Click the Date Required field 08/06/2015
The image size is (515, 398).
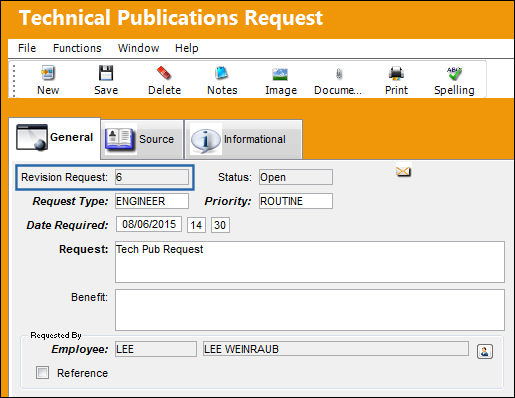click(x=149, y=224)
